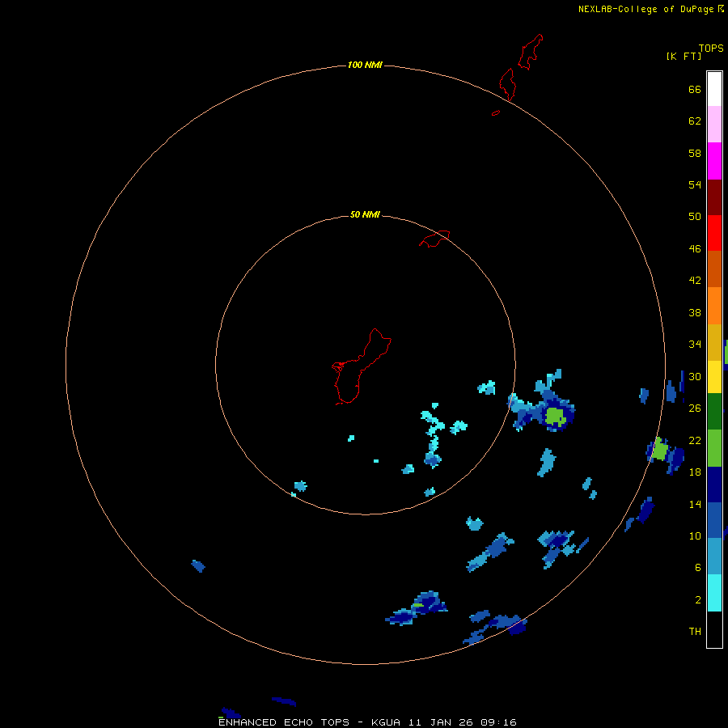Click the cyan legend swatch

714,593
